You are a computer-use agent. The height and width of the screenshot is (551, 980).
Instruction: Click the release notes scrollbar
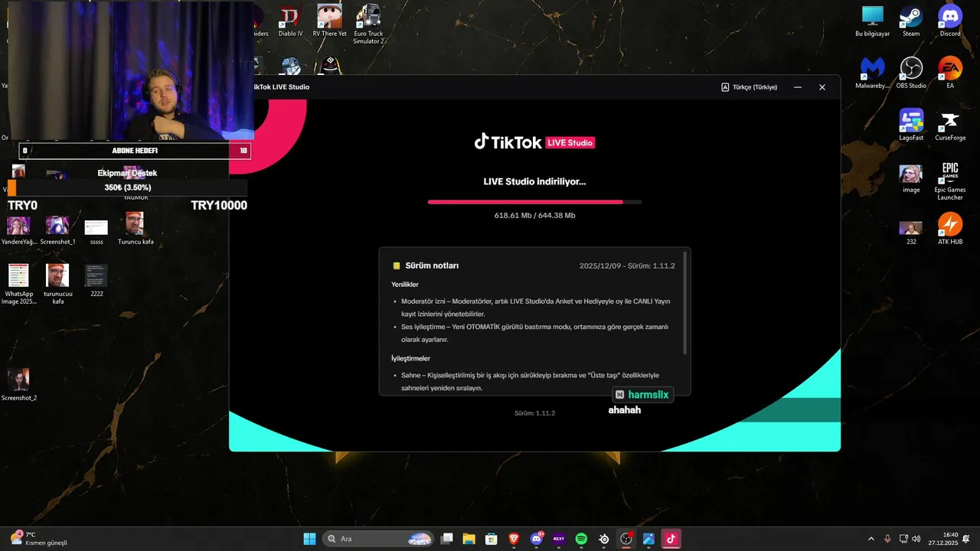point(684,302)
